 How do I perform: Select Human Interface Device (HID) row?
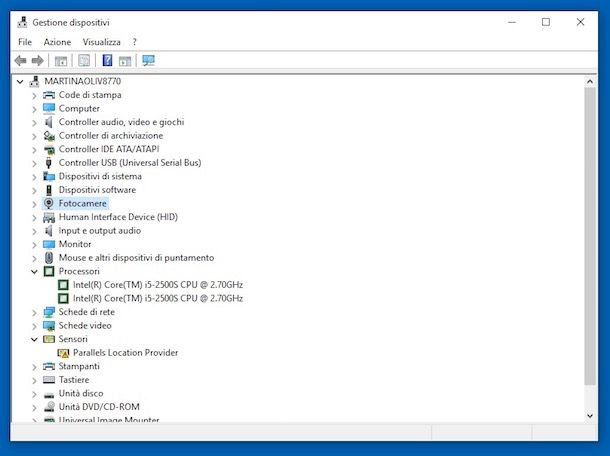click(118, 217)
